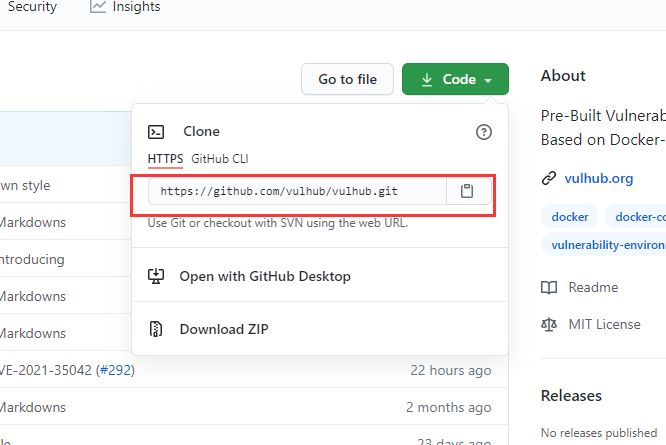Screen dimensions: 666x445
Task: Open the MIT License link
Action: [x=604, y=324]
